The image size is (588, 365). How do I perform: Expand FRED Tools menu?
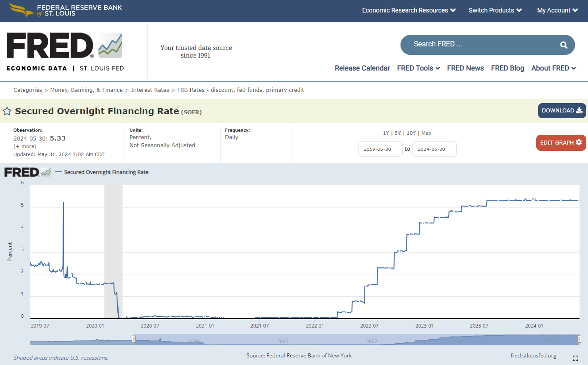pyautogui.click(x=418, y=68)
